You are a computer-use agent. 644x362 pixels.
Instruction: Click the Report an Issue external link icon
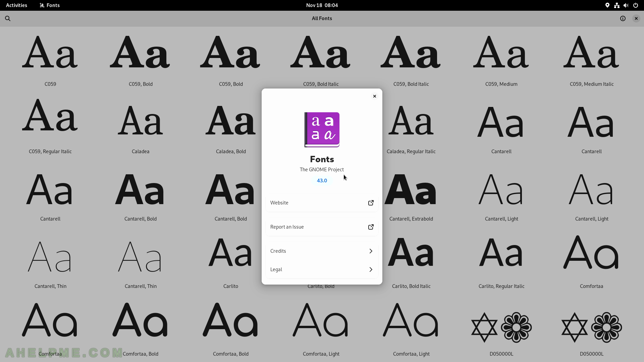pos(371,227)
